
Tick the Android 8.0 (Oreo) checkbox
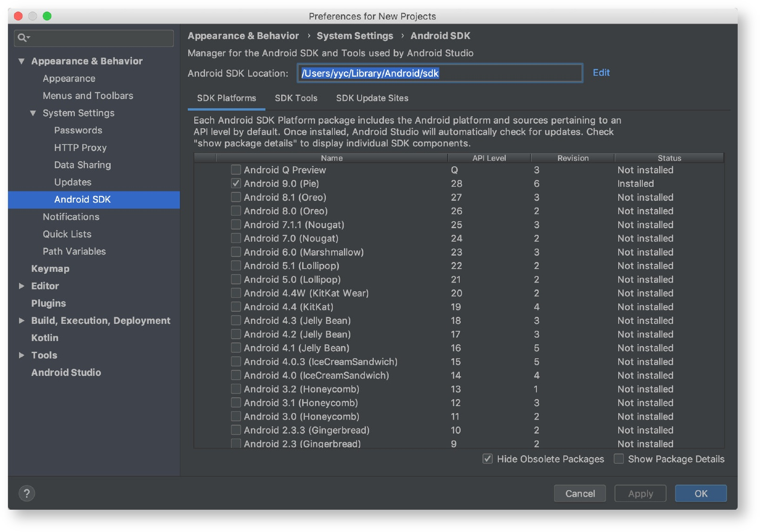[x=236, y=210]
